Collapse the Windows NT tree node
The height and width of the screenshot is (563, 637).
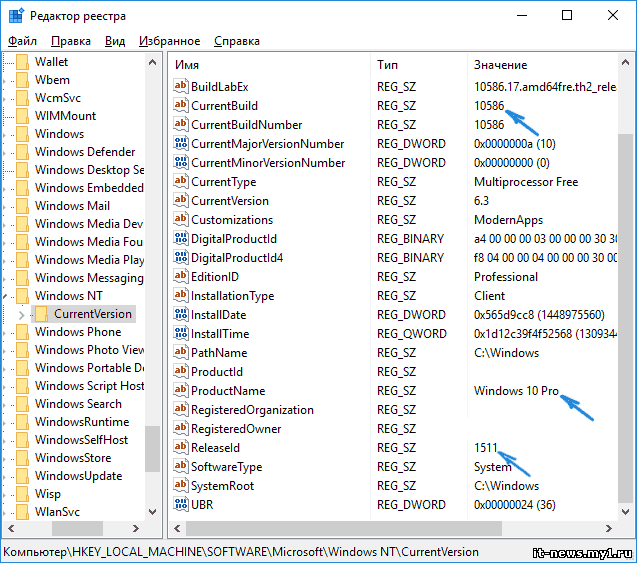pyautogui.click(x=5, y=297)
